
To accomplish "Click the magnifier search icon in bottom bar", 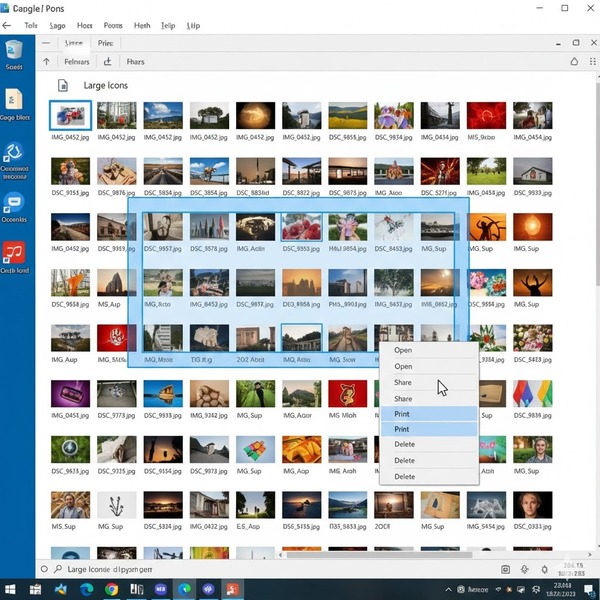I will point(58,569).
